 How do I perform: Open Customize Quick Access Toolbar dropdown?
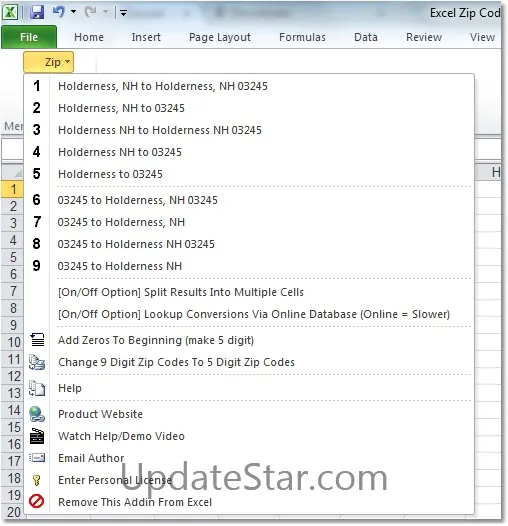pos(123,13)
